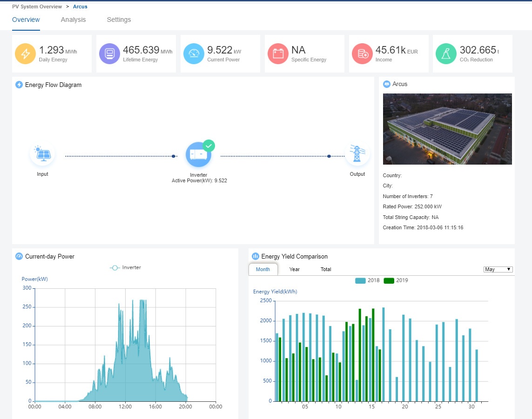Image resolution: width=532 pixels, height=419 pixels.
Task: Click the 12:00 time axis label
Action: pos(125,406)
